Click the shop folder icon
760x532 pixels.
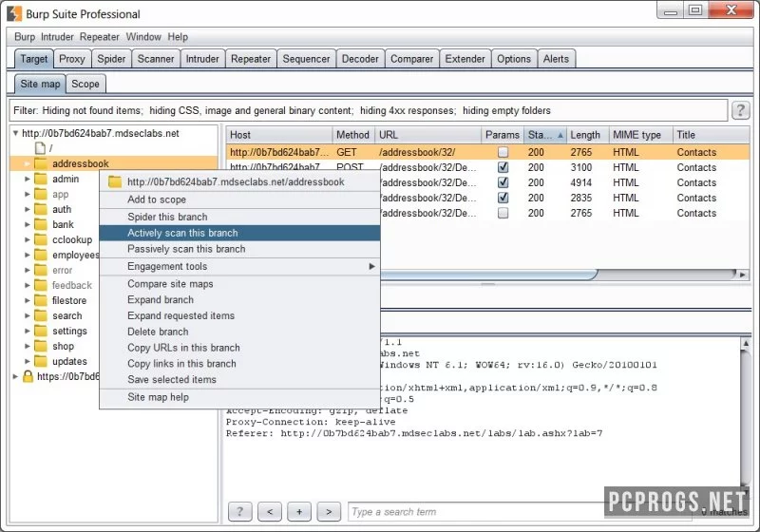pos(41,346)
